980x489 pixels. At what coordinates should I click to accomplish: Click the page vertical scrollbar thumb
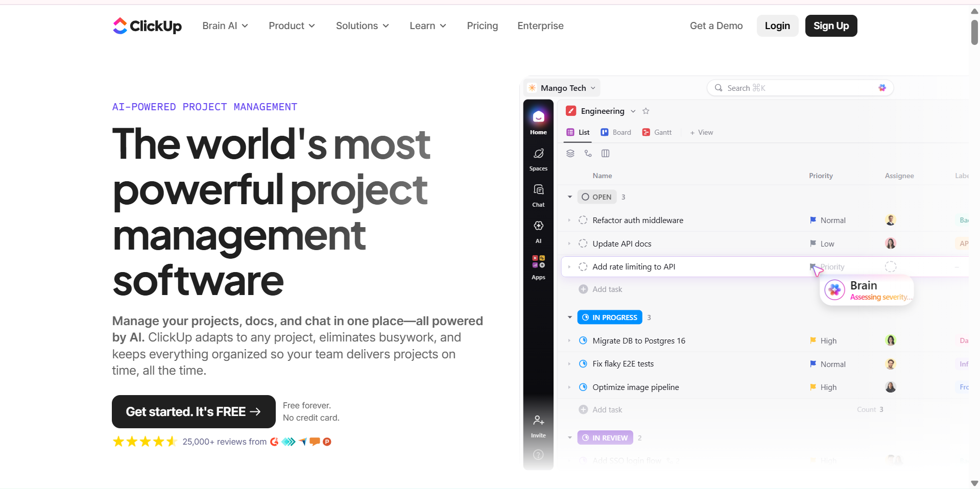tap(974, 33)
